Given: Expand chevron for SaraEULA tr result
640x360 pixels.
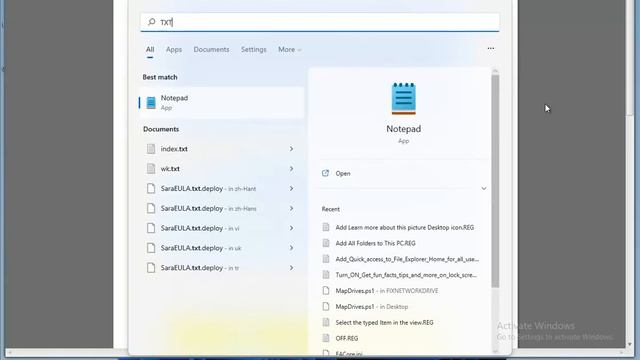Looking at the screenshot, I should coord(291,268).
